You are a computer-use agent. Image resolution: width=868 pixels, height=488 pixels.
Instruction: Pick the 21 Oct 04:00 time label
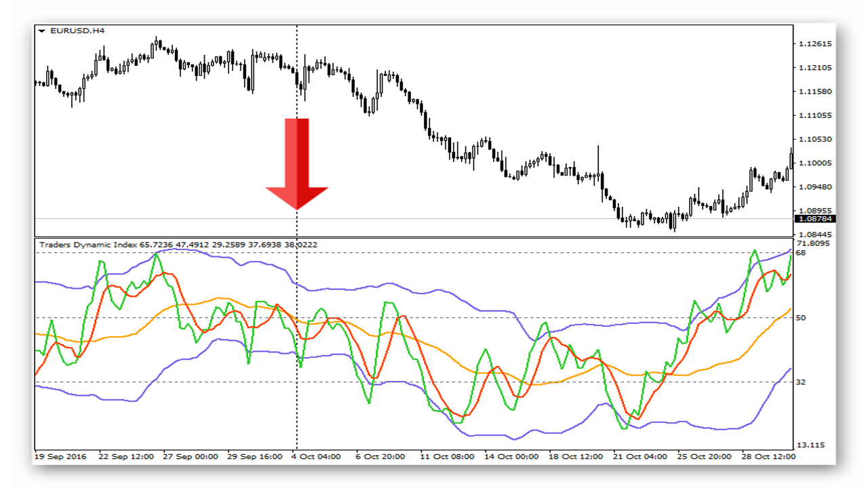(640, 457)
